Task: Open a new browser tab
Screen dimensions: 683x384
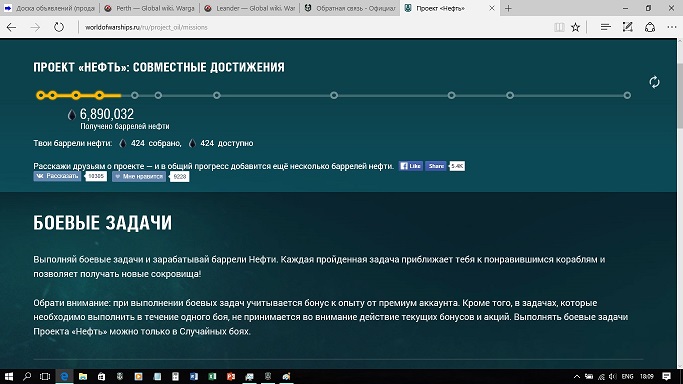Action: coord(508,8)
